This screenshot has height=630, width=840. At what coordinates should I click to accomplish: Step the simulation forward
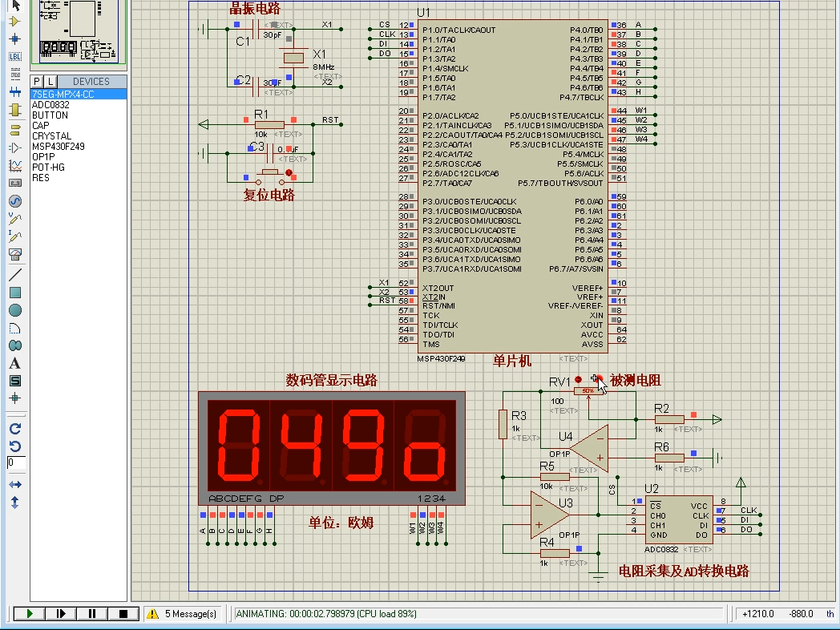pyautogui.click(x=62, y=613)
